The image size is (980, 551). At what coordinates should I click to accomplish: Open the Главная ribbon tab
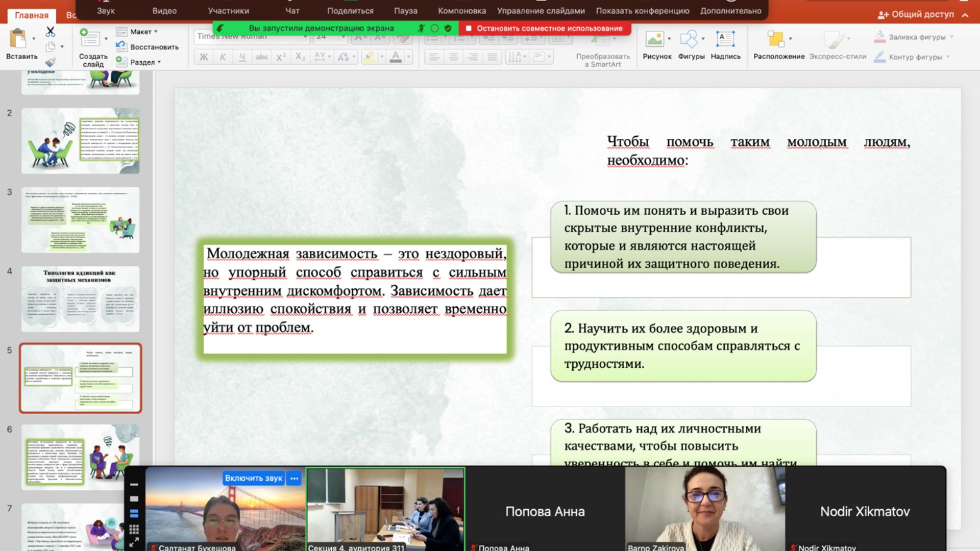tap(32, 15)
